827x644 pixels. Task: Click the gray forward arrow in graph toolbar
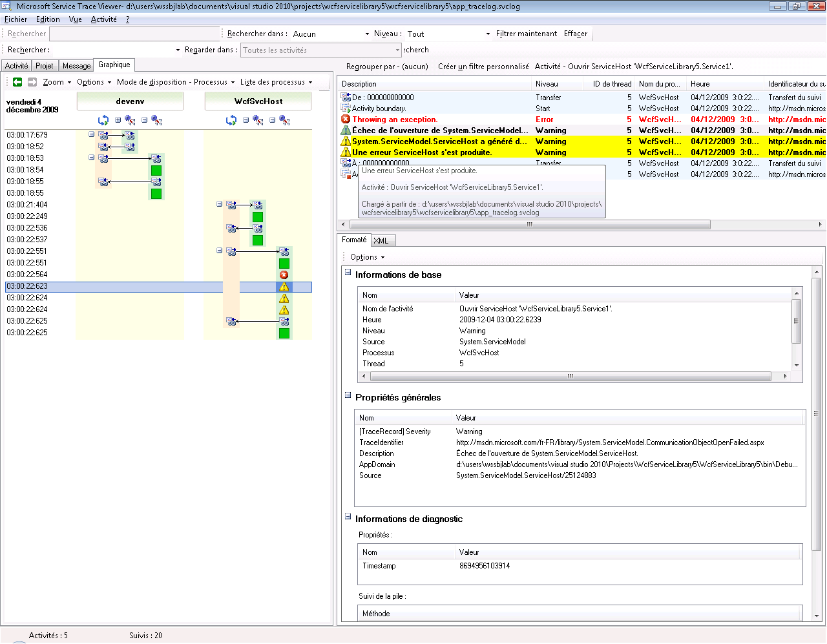coord(32,82)
